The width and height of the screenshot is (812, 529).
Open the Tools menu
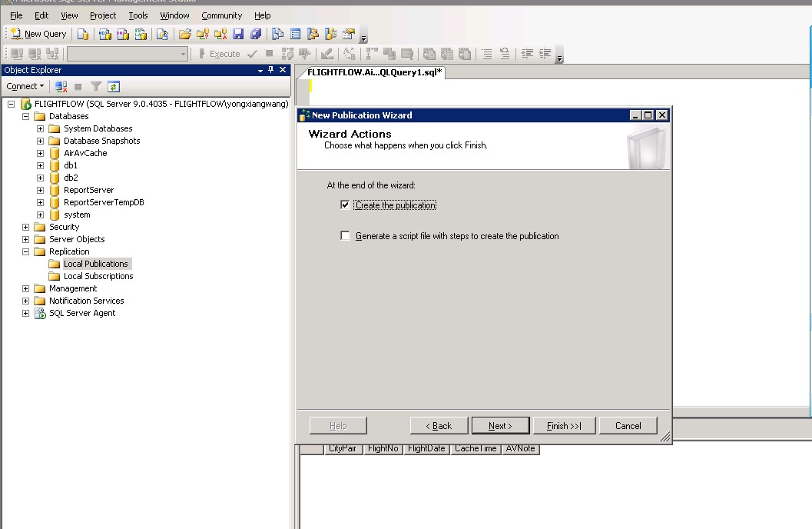tap(138, 15)
